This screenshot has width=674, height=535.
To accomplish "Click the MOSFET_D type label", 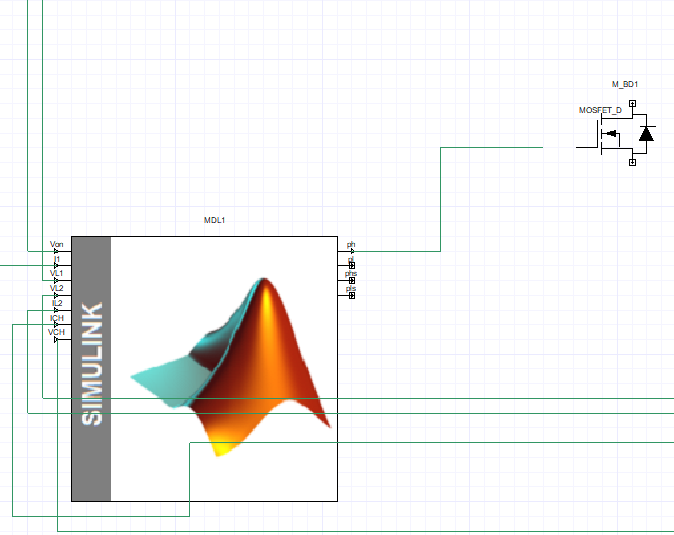I will point(600,110).
